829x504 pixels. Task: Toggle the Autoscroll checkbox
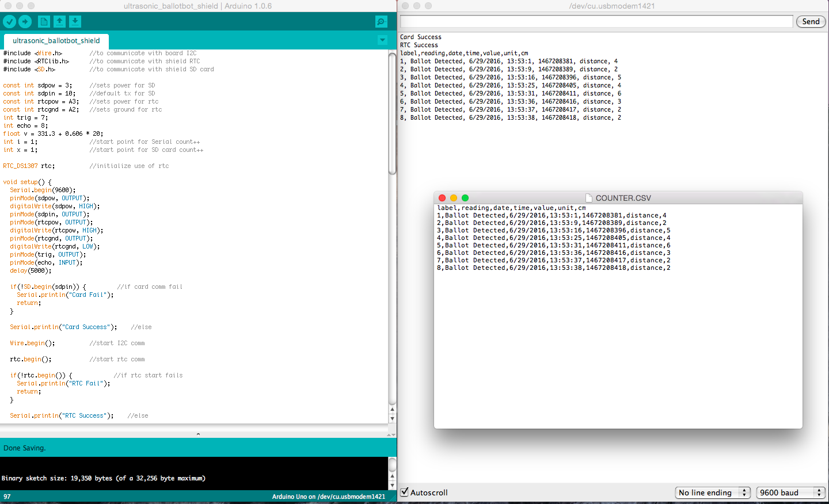(x=405, y=492)
